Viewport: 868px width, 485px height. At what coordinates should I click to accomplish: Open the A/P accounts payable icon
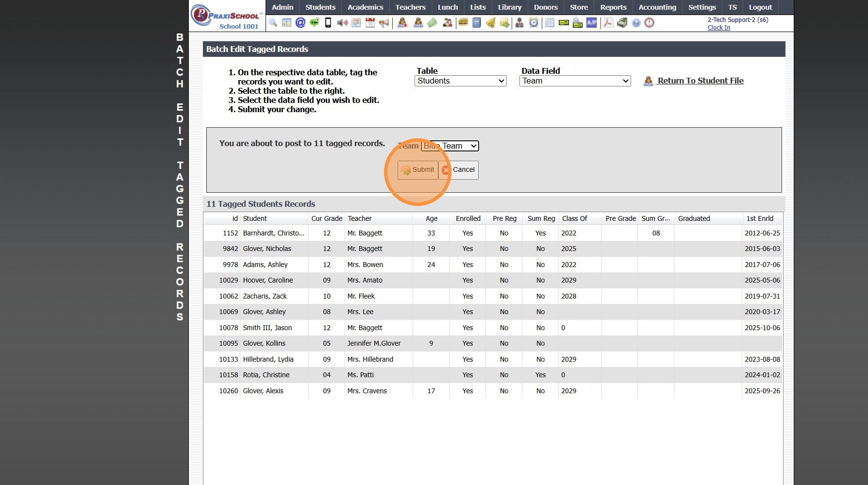coord(591,23)
